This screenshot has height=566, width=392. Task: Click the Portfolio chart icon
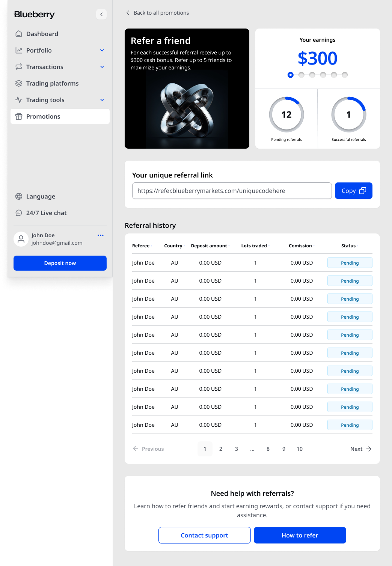tap(19, 50)
